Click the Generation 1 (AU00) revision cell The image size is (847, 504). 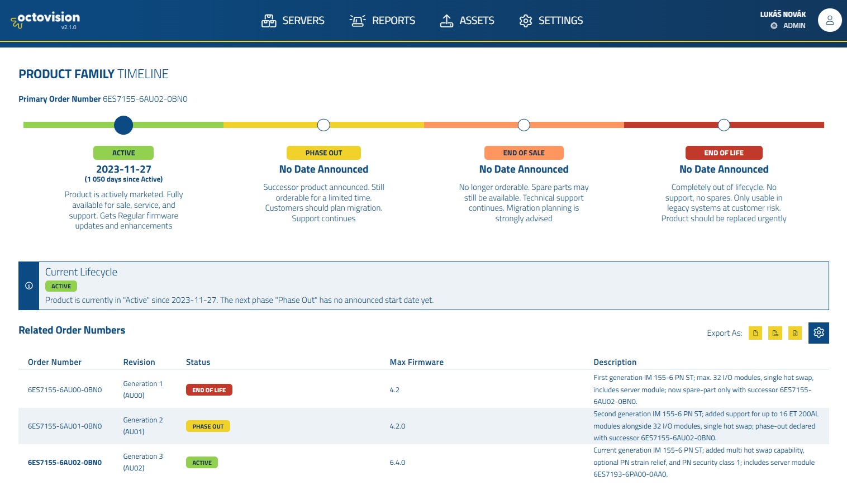(x=143, y=389)
